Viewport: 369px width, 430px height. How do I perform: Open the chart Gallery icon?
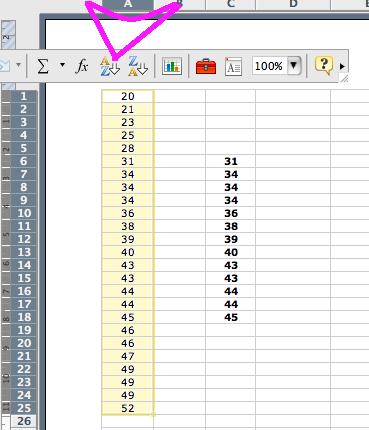(x=172, y=66)
